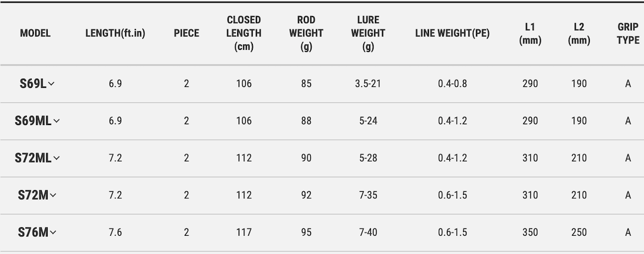Screen dimensions: 644x254
Task: Click the ROD WEIGHT (g) header
Action: pyautogui.click(x=306, y=33)
